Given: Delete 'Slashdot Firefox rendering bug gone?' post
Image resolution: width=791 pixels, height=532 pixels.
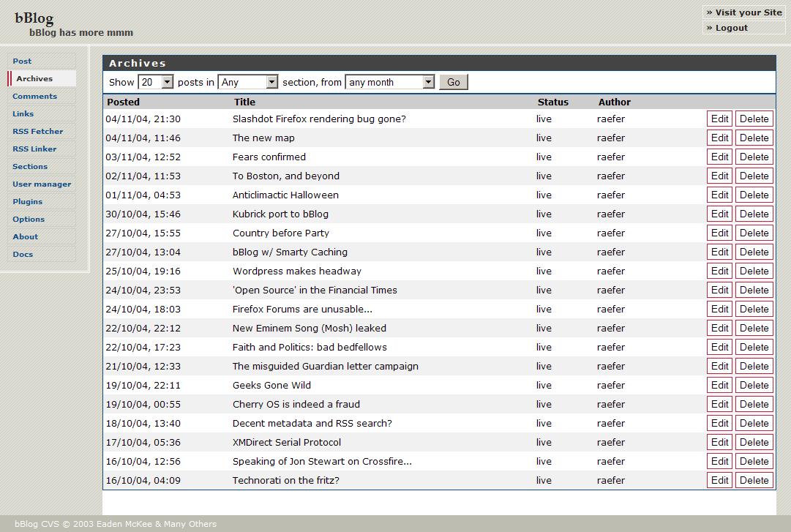Looking at the screenshot, I should pos(754,119).
